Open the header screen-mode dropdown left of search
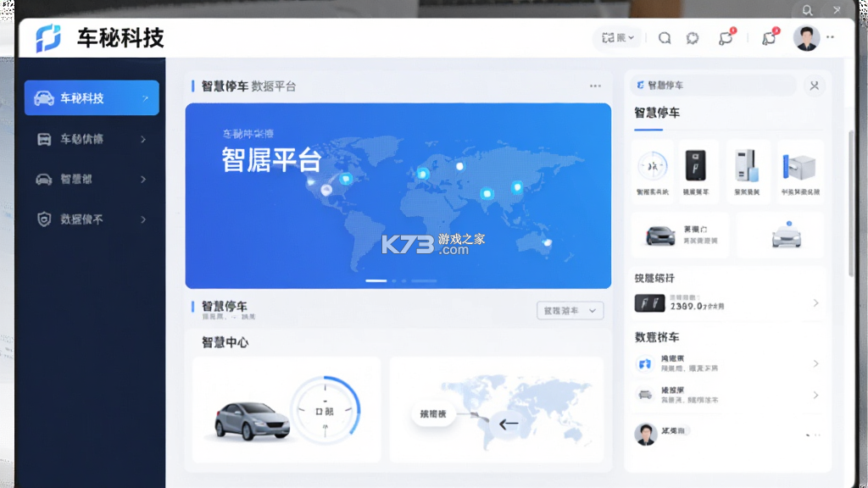 [x=618, y=37]
